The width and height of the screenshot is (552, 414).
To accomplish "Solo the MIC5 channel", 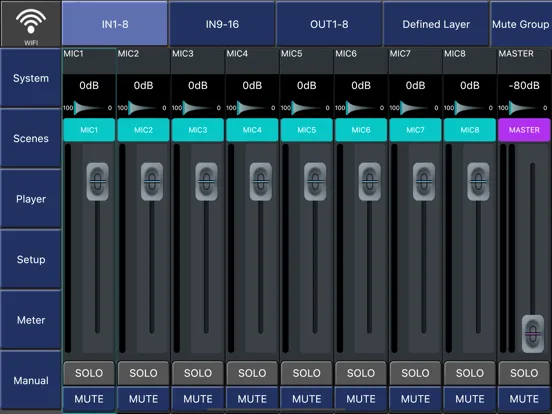I will (x=307, y=373).
